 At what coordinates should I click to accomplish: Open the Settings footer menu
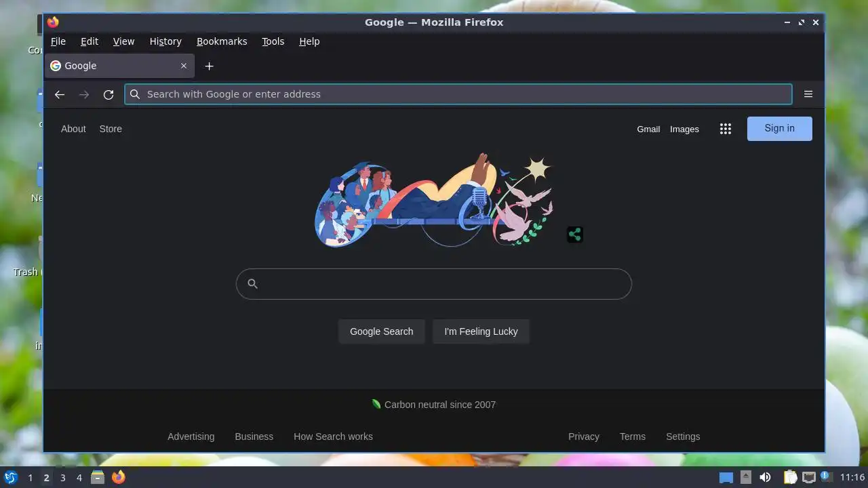click(683, 436)
